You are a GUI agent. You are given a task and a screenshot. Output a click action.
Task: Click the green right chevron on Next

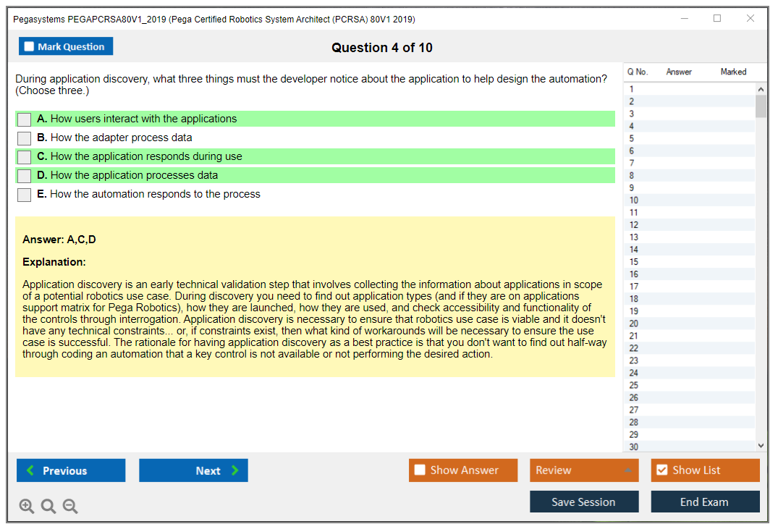235,470
